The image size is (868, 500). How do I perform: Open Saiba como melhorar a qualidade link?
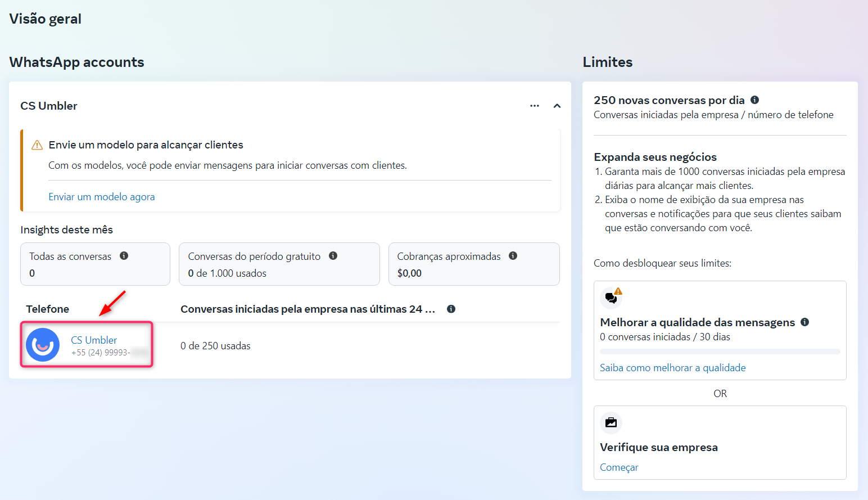[x=672, y=368]
